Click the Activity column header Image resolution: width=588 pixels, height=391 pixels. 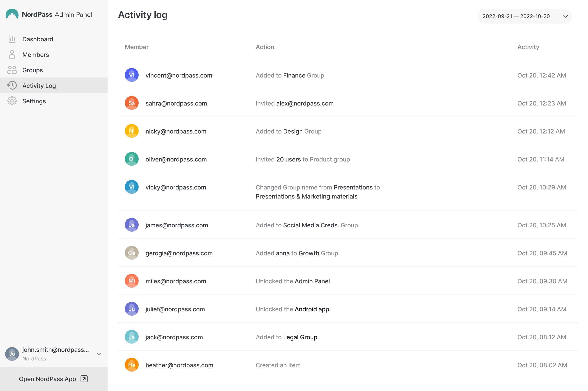click(528, 47)
